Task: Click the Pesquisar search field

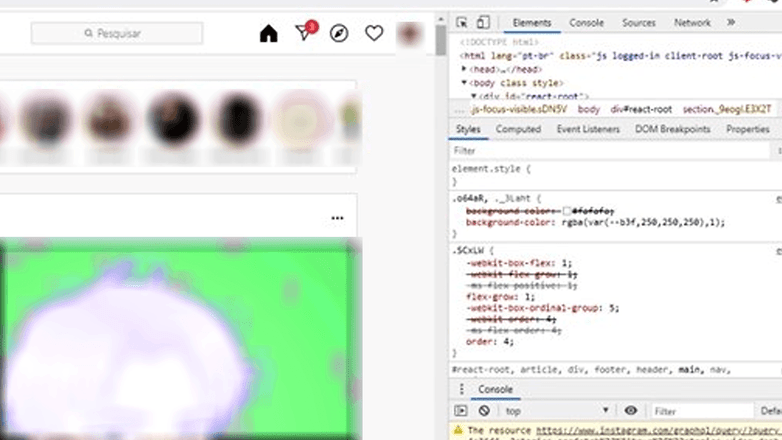Action: point(117,33)
